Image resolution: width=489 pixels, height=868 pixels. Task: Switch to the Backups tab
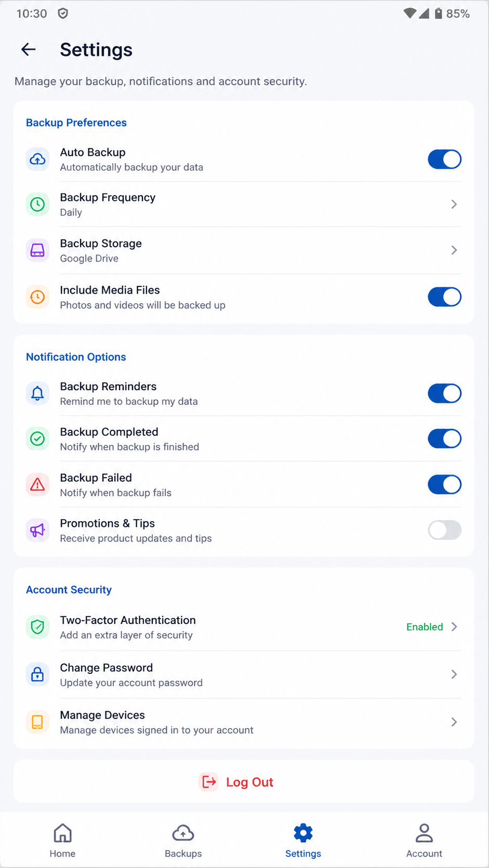click(x=183, y=841)
